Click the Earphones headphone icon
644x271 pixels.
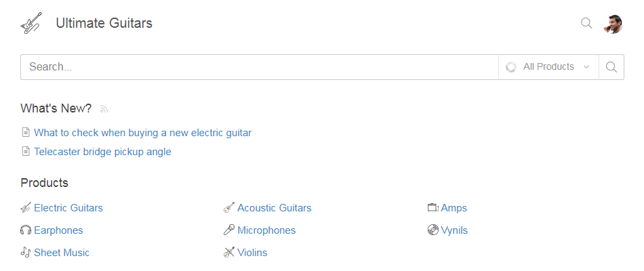tap(26, 230)
